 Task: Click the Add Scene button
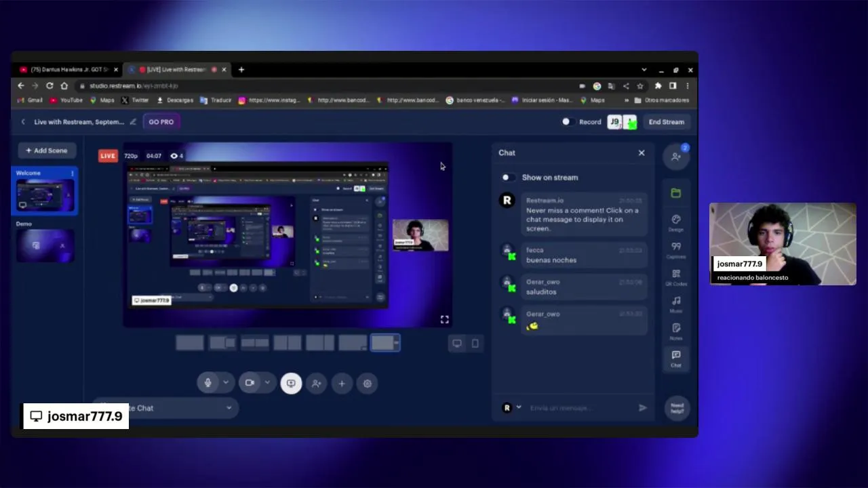pos(47,150)
